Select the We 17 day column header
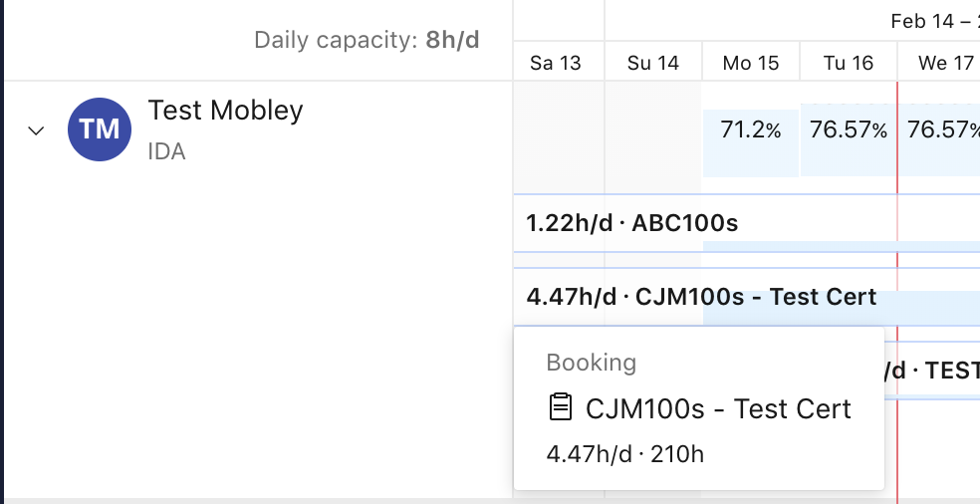Screen dimensions: 980x504 pos(939,63)
